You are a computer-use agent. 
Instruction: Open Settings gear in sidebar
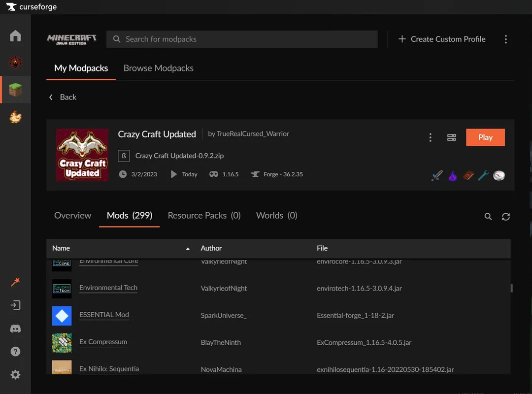pos(15,375)
